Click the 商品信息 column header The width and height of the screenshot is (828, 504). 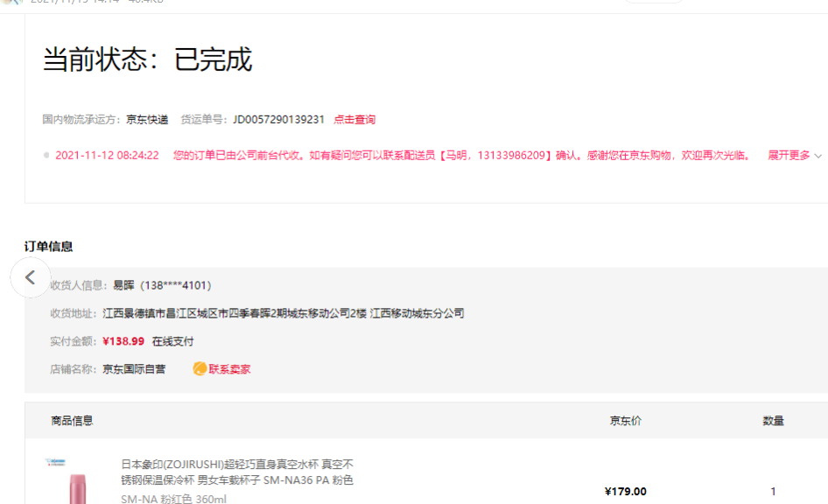tap(72, 421)
